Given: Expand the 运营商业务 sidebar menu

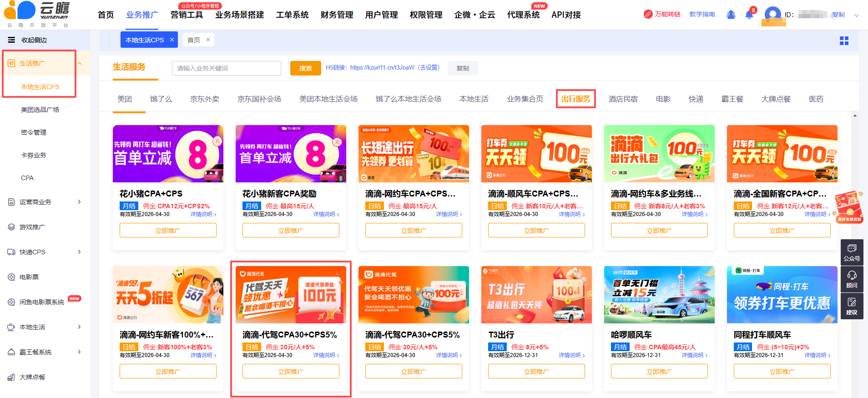Looking at the screenshot, I should [79, 202].
